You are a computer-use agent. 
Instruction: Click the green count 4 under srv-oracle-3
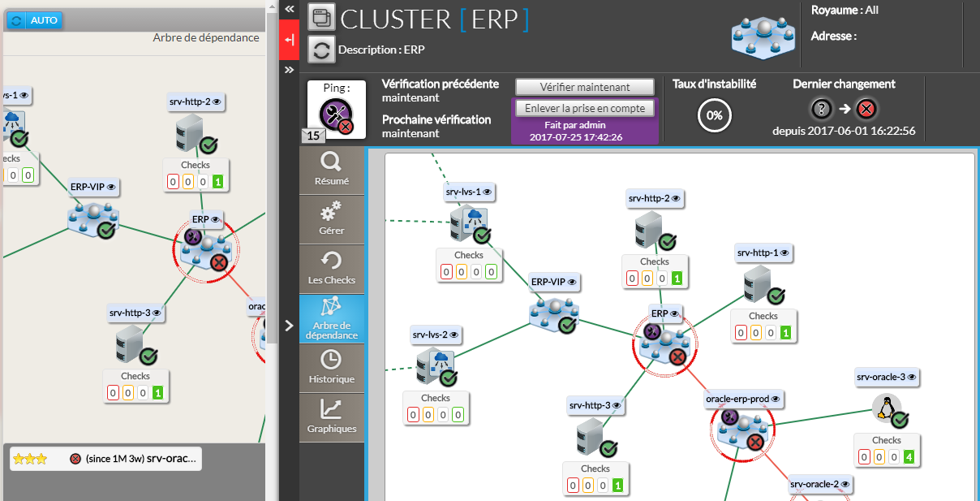click(909, 457)
